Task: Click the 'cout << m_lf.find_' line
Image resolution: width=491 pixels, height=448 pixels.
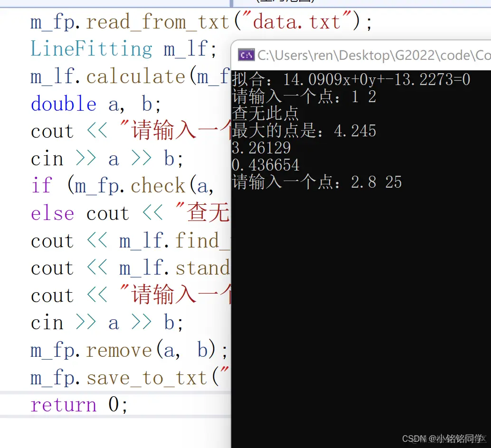Action: point(130,240)
